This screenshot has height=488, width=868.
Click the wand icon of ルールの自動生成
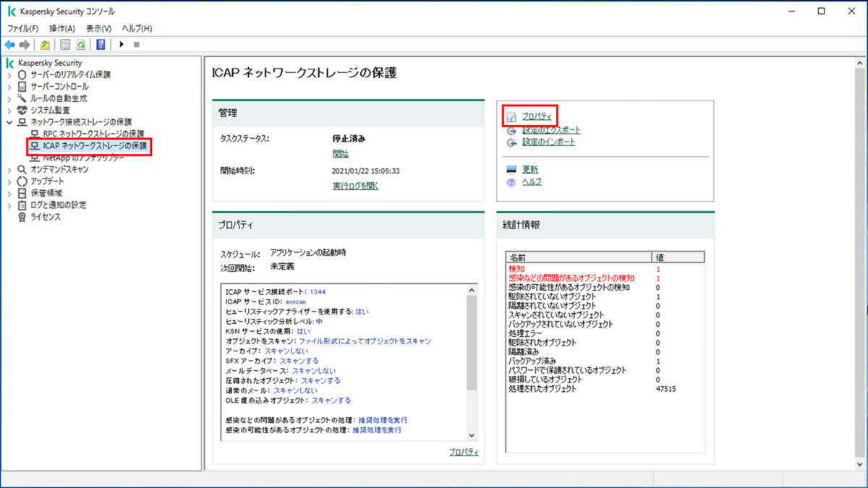22,98
